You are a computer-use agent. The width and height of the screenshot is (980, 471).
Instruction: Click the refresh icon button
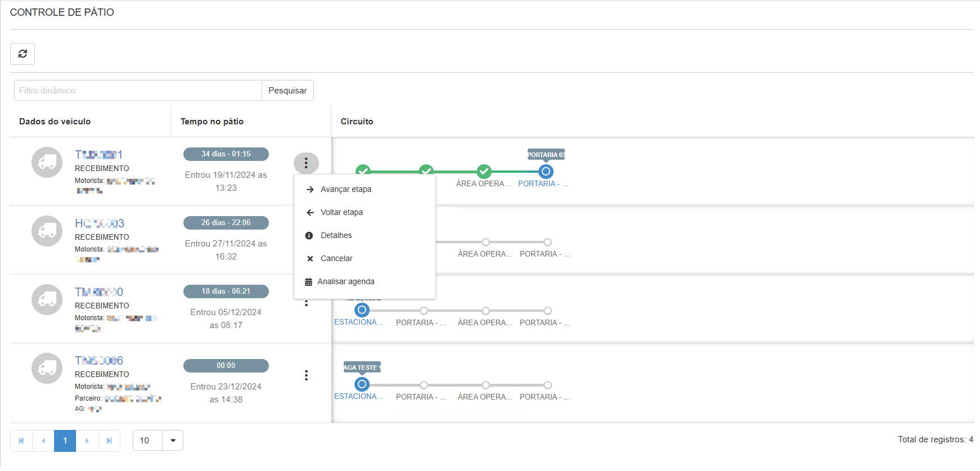pyautogui.click(x=23, y=54)
